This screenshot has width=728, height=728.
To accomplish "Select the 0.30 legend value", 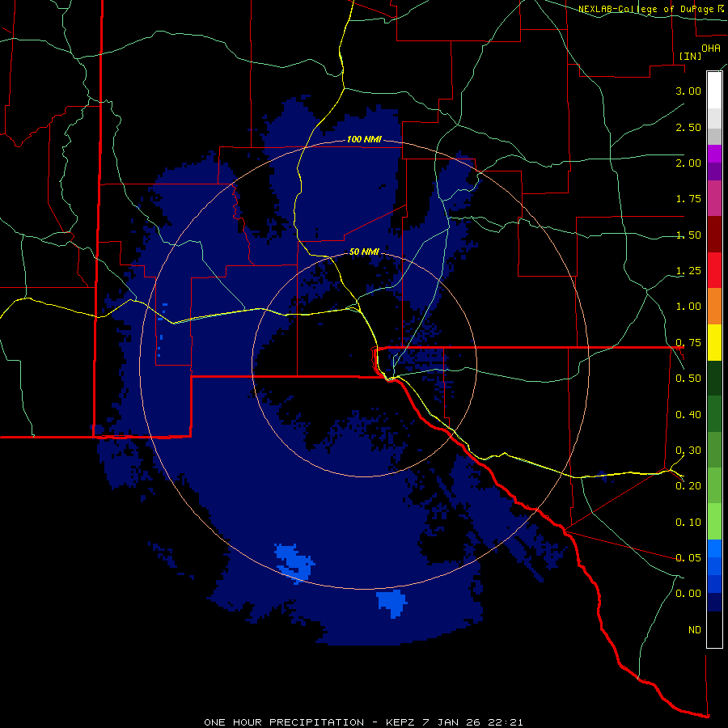I will 688,451.
